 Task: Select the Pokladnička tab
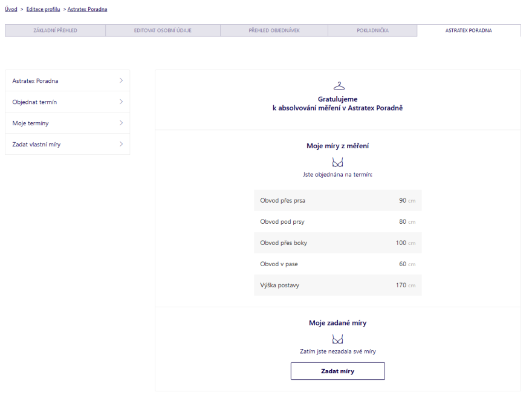372,30
